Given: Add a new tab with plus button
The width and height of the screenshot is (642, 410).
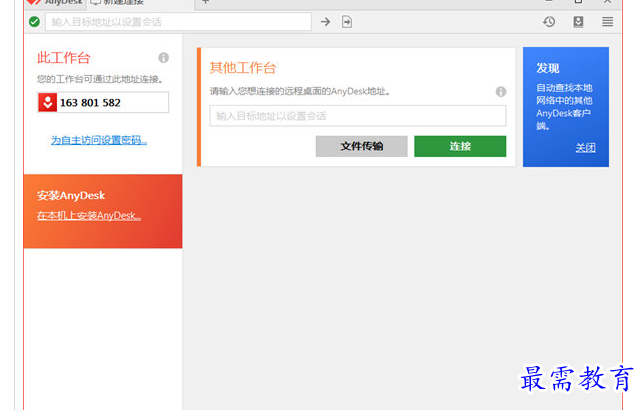Looking at the screenshot, I should (206, 2).
